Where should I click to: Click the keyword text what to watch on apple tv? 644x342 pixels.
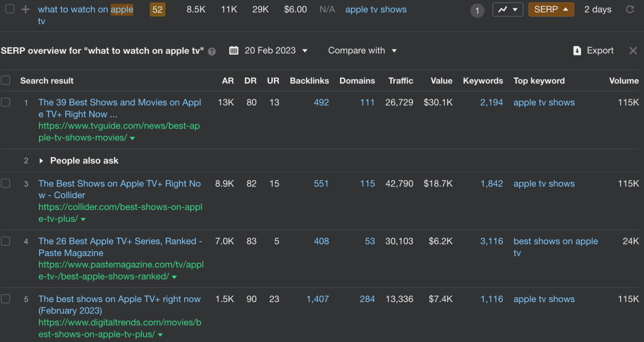(x=85, y=10)
